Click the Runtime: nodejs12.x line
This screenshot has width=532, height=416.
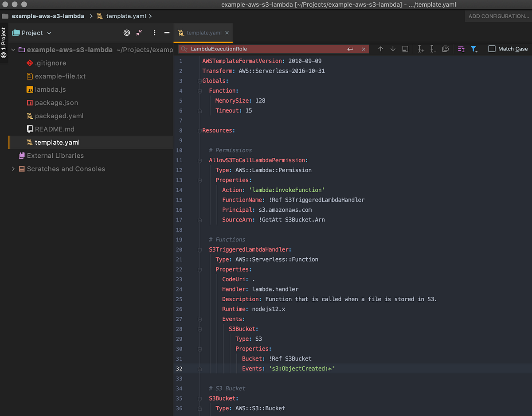[254, 309]
